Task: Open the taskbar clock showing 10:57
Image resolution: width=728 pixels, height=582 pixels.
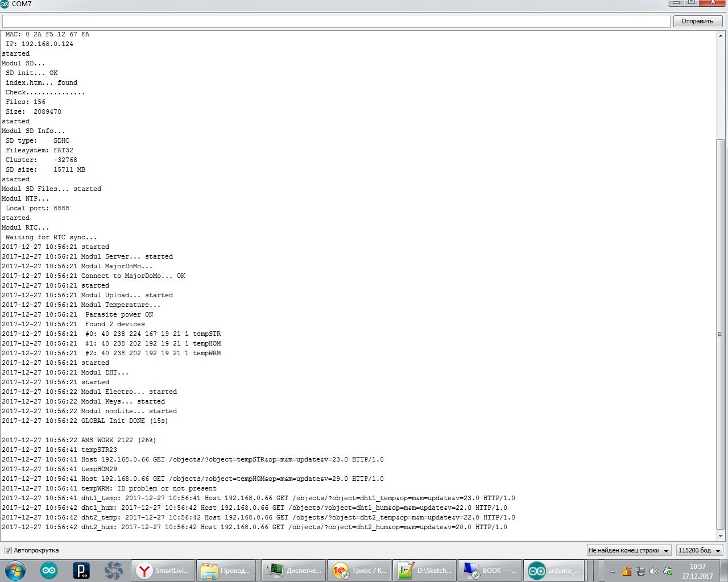Action: click(698, 571)
